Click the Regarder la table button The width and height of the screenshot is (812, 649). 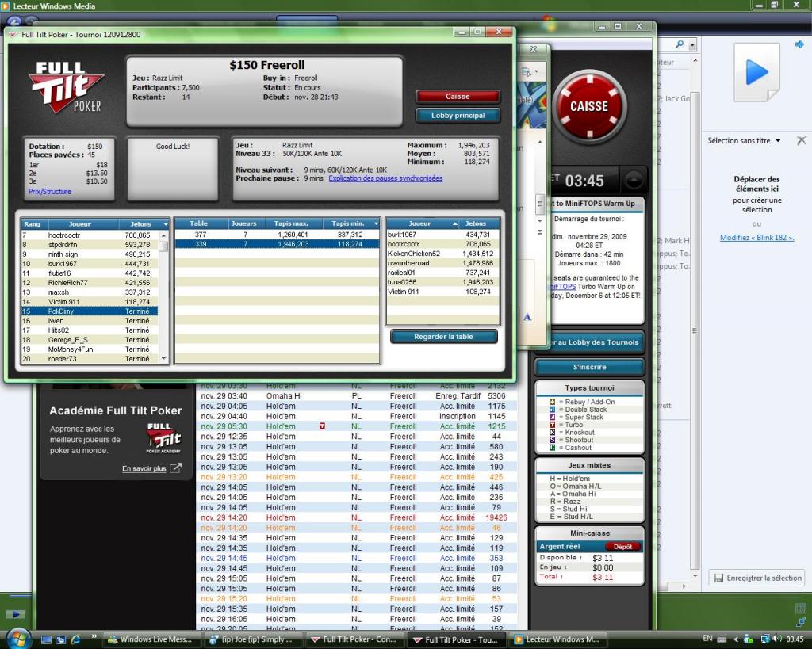pyautogui.click(x=443, y=337)
